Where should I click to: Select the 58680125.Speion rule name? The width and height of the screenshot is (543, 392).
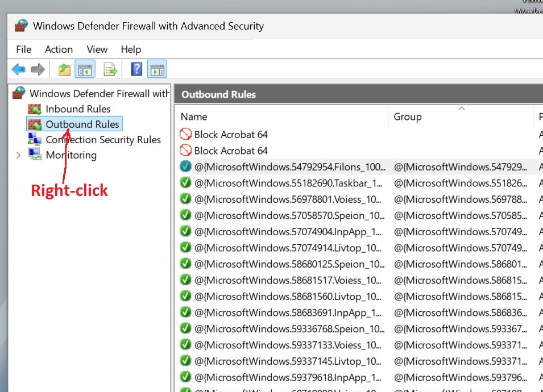pos(289,264)
